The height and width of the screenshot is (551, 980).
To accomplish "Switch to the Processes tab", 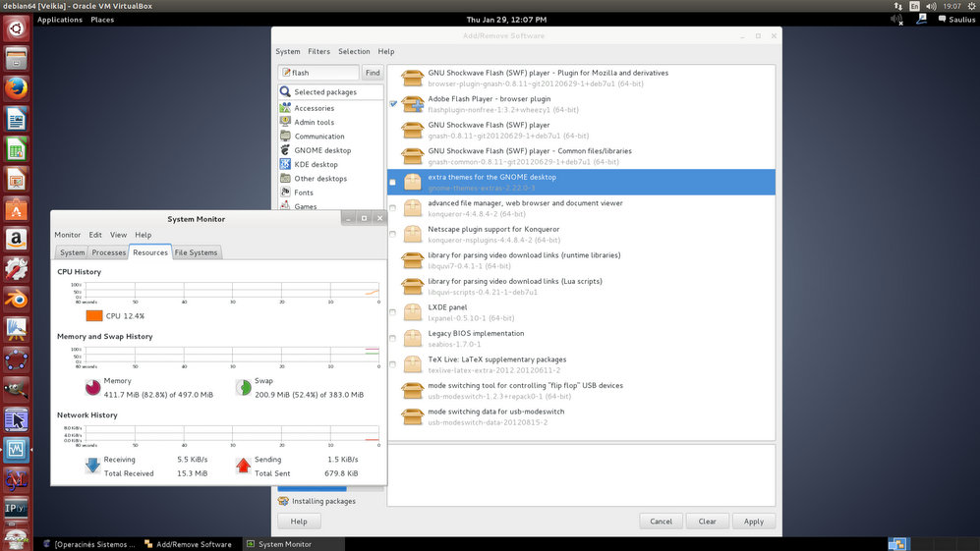I will (109, 252).
